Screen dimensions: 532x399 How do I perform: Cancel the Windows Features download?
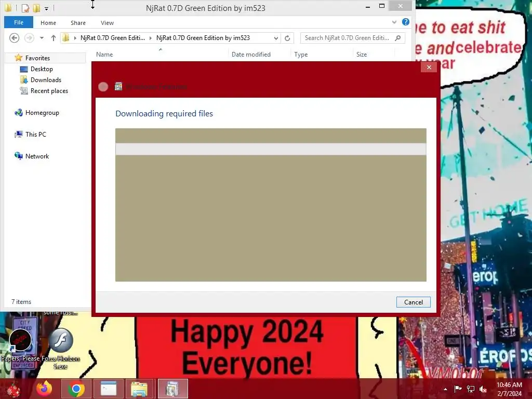tap(413, 302)
